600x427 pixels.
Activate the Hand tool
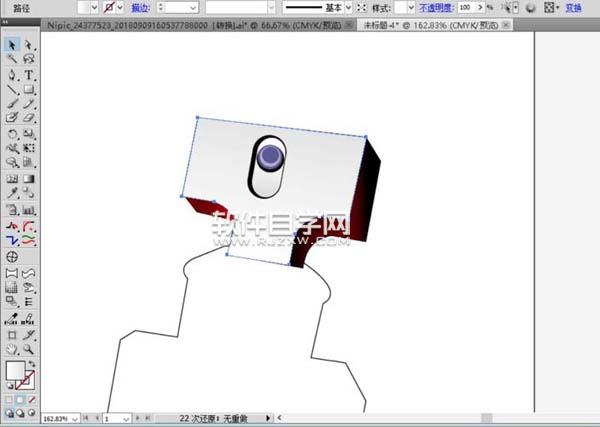point(12,349)
